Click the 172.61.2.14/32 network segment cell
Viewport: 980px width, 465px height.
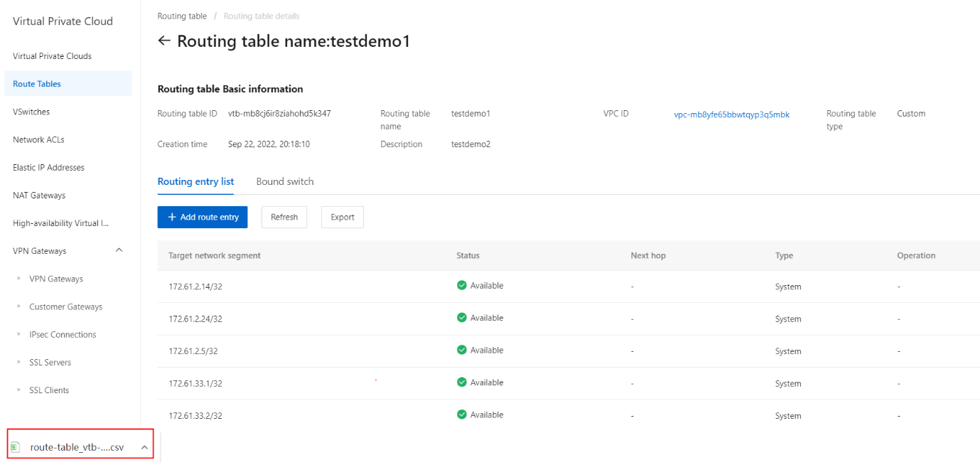(x=195, y=287)
